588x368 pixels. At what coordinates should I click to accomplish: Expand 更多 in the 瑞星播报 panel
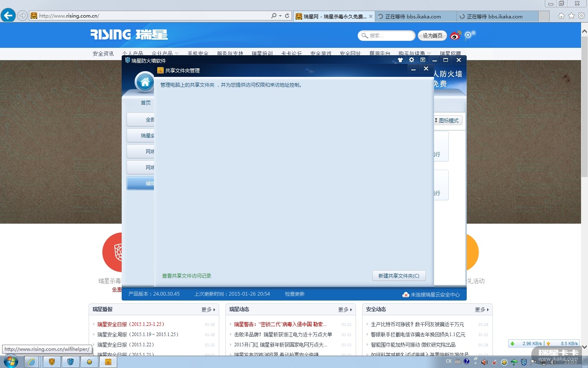[208, 310]
